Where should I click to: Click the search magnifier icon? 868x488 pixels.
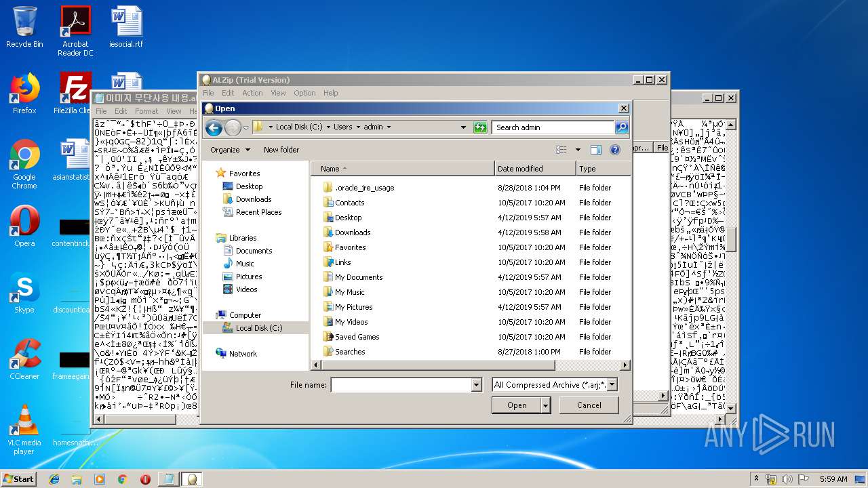click(x=621, y=127)
